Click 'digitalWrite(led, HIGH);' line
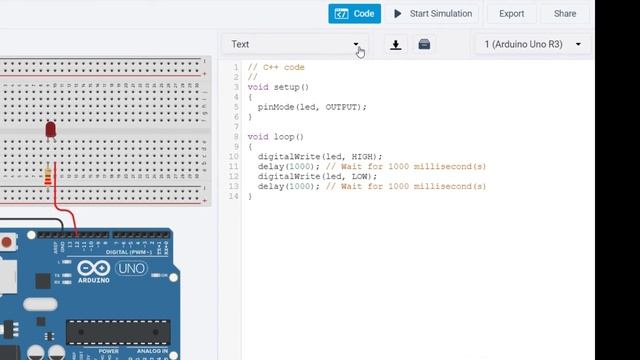This screenshot has width=640, height=360. [320, 156]
